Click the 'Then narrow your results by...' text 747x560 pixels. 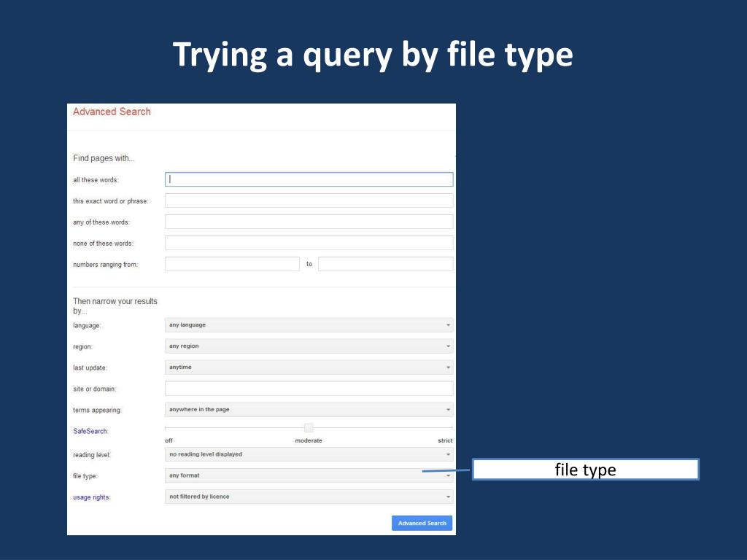pyautogui.click(x=115, y=306)
